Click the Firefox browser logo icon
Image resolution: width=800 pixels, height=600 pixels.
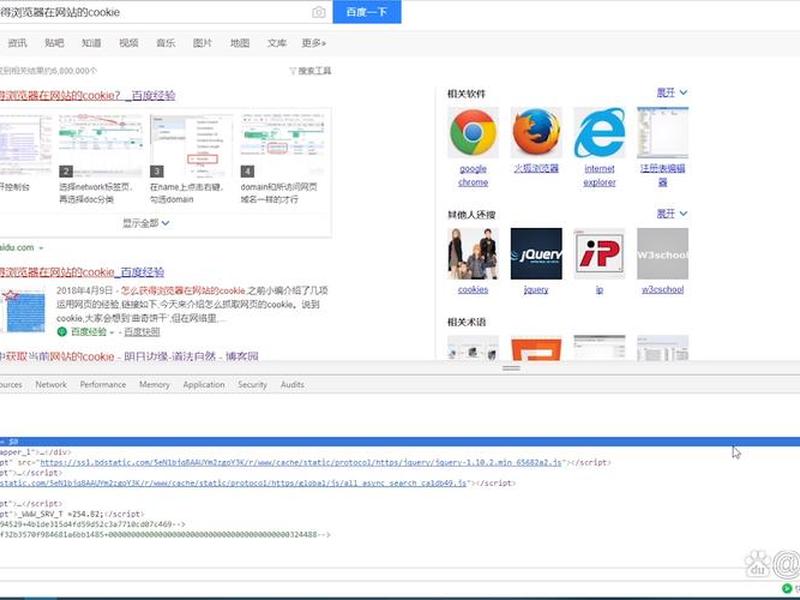(536, 132)
